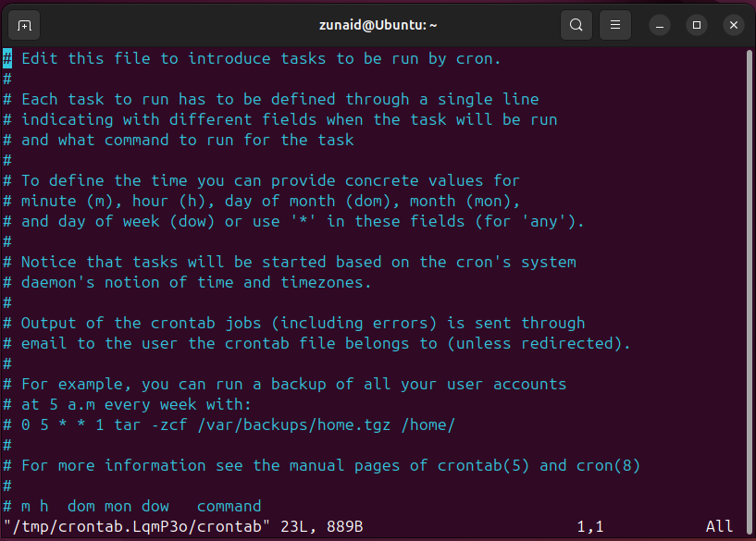Click the first comment line about editing this file

250,58
